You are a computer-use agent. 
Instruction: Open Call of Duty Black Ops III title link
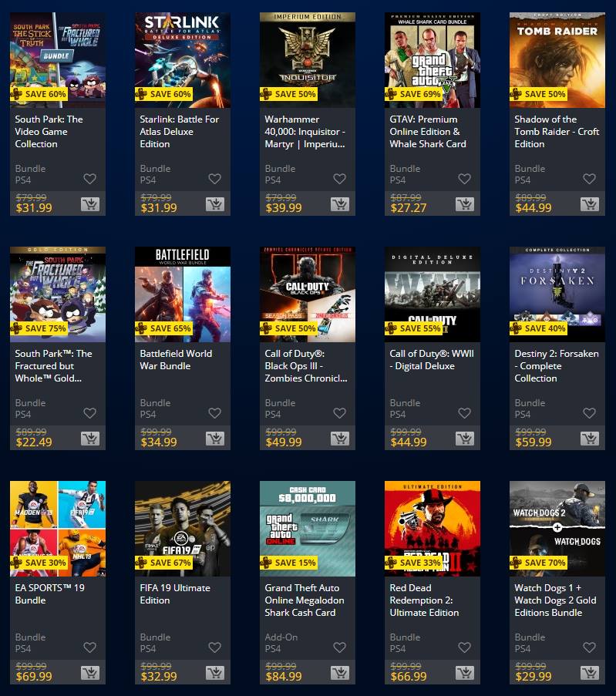coord(306,366)
